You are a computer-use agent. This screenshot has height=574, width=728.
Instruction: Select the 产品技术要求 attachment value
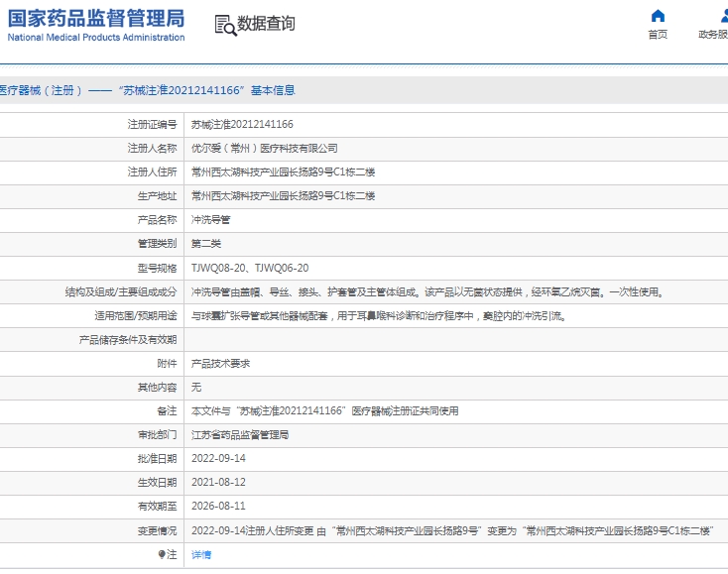point(220,363)
